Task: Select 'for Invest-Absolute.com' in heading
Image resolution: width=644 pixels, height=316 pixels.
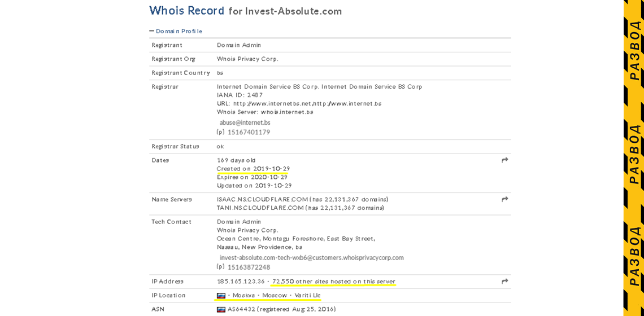Action: tap(285, 11)
